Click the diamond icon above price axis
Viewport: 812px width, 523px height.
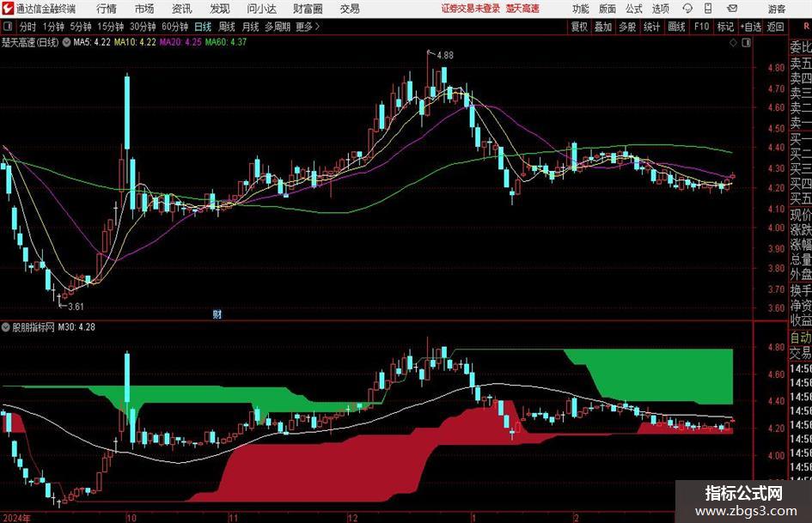pyautogui.click(x=733, y=43)
